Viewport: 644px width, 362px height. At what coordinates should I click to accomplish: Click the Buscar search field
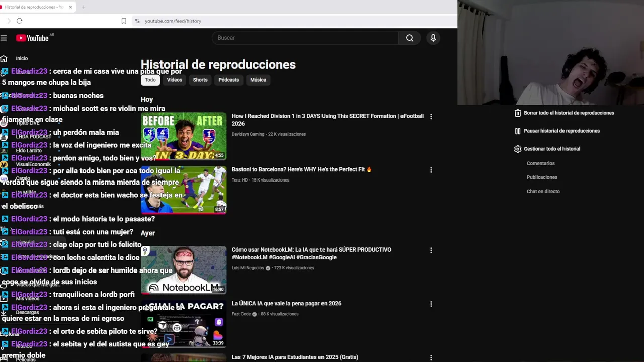click(x=305, y=38)
